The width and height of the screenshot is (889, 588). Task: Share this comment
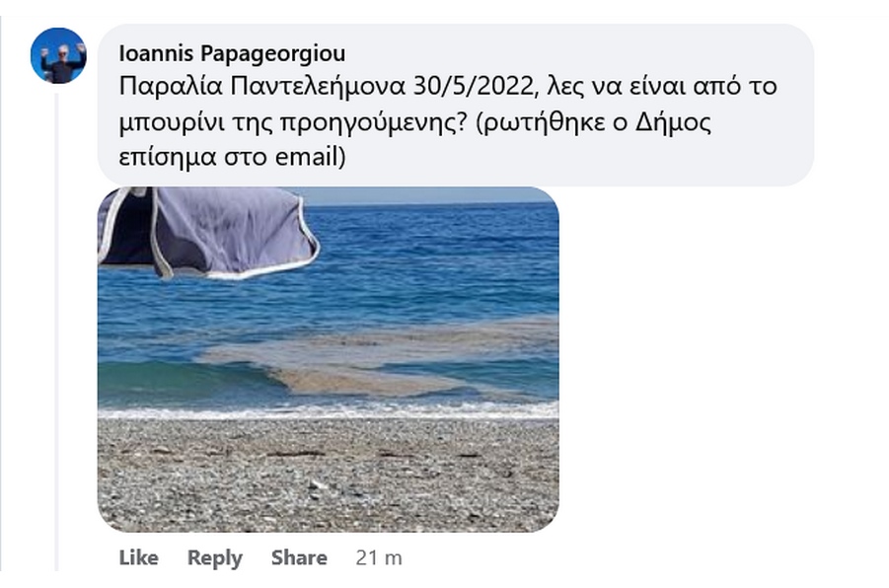coord(299,558)
